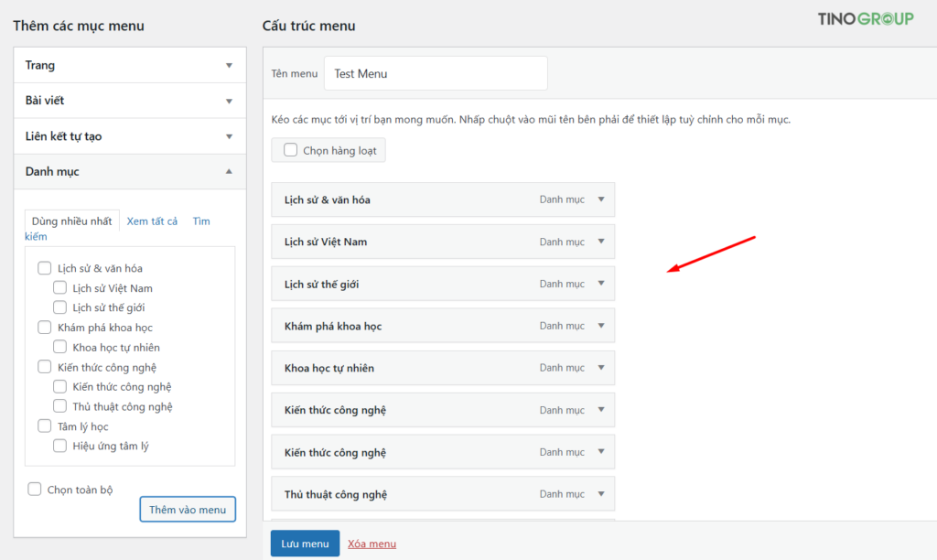Switch to Xem tất cả tab

click(152, 221)
